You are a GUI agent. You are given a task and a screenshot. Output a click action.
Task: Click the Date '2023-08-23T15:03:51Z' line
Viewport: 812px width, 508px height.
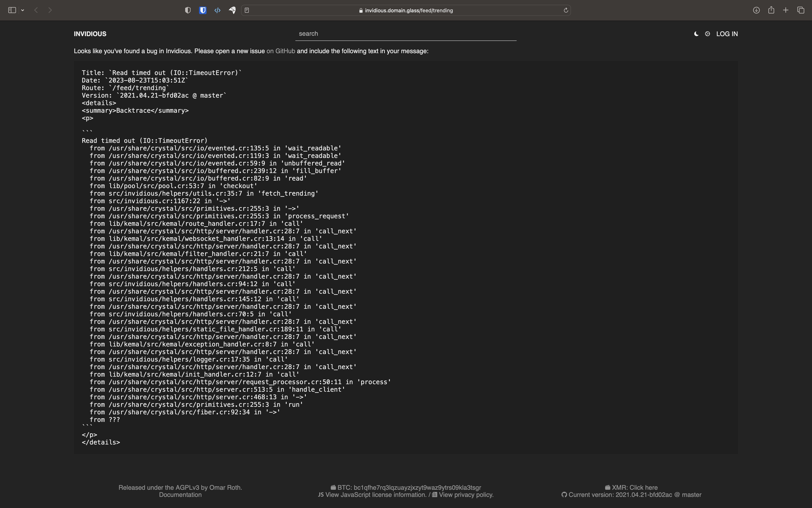[135, 81]
